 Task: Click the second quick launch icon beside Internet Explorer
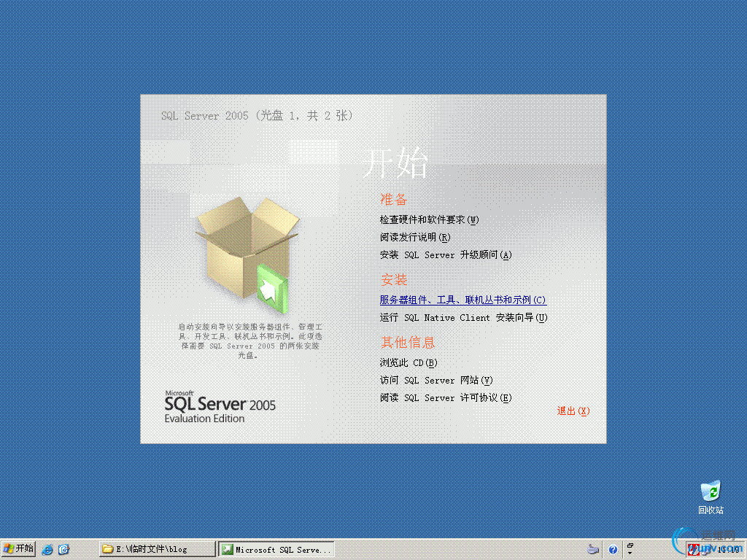click(x=64, y=550)
